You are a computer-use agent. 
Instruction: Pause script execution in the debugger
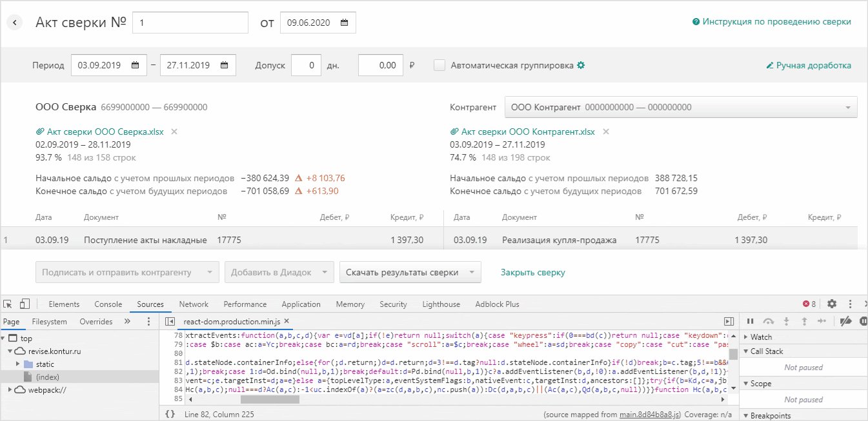pyautogui.click(x=750, y=321)
